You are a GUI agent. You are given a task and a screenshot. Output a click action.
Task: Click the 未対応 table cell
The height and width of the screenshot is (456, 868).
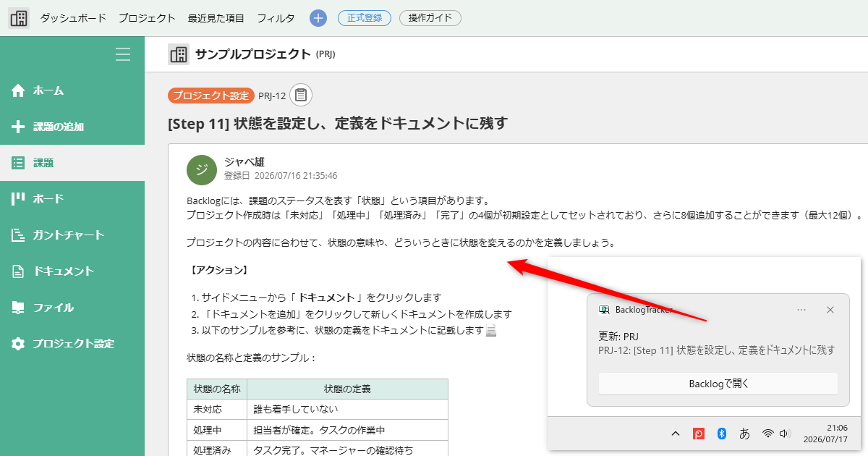click(217, 409)
